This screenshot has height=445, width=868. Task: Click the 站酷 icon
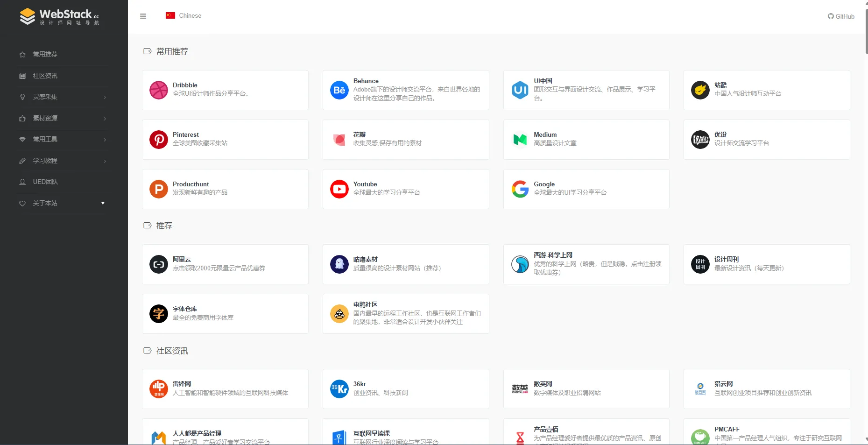point(700,90)
